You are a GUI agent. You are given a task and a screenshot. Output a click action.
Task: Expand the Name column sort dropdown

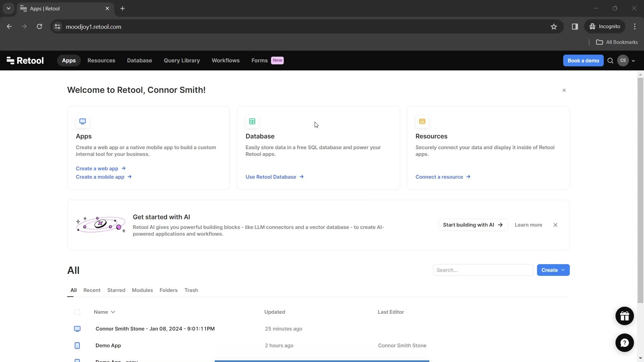point(113,312)
